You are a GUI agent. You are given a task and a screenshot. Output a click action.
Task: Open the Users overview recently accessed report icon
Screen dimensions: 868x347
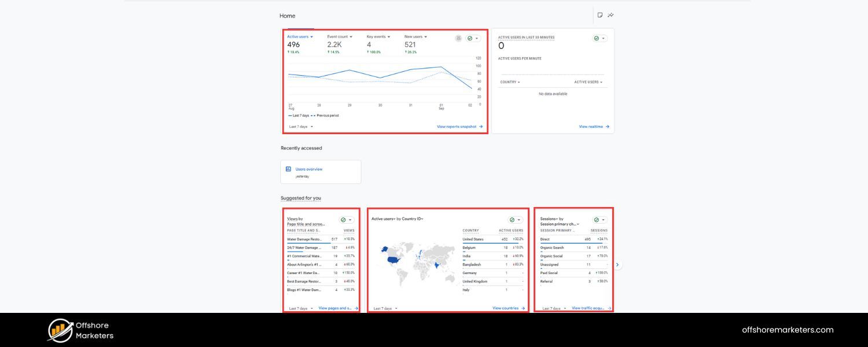click(288, 168)
